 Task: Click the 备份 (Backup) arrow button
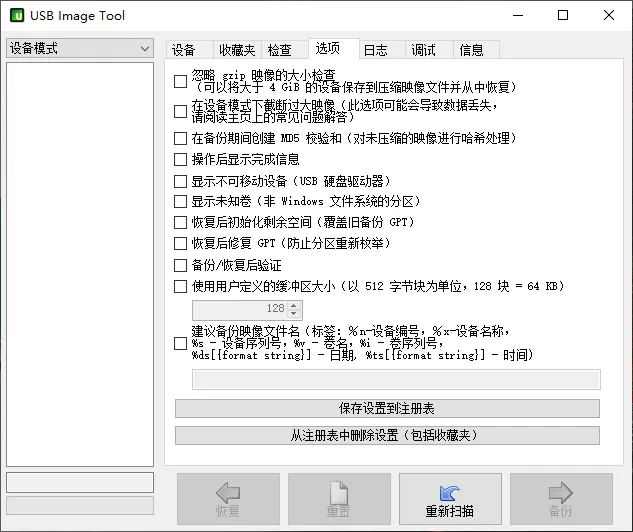[x=561, y=499]
